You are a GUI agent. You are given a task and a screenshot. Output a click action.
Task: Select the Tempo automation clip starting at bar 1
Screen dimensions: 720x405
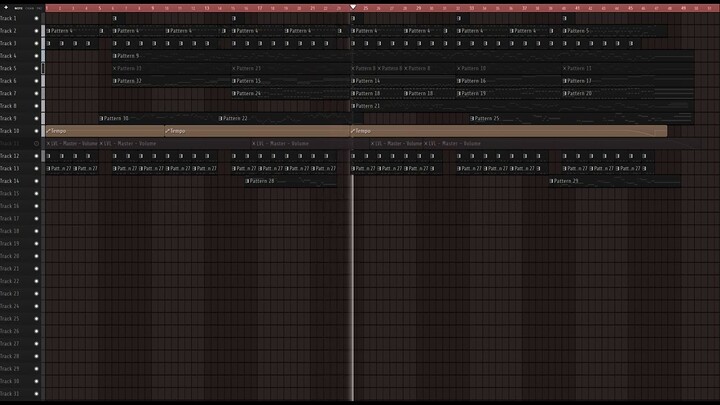(105, 131)
